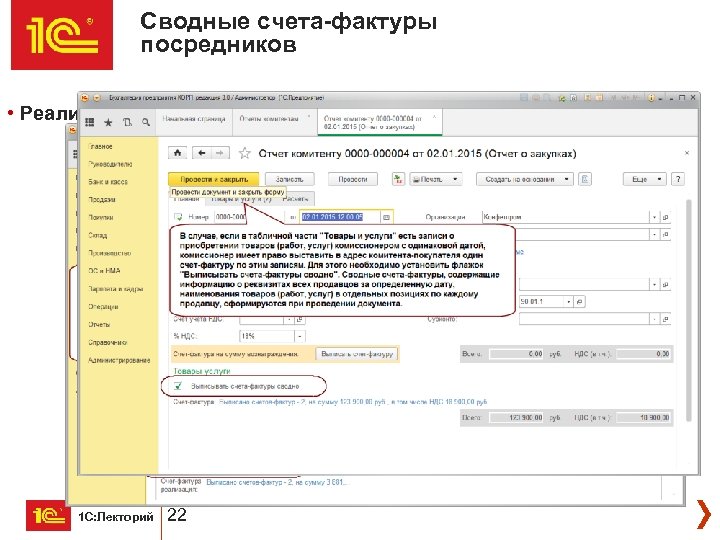Expand the 50.01.1 account dropdown

click(569, 302)
